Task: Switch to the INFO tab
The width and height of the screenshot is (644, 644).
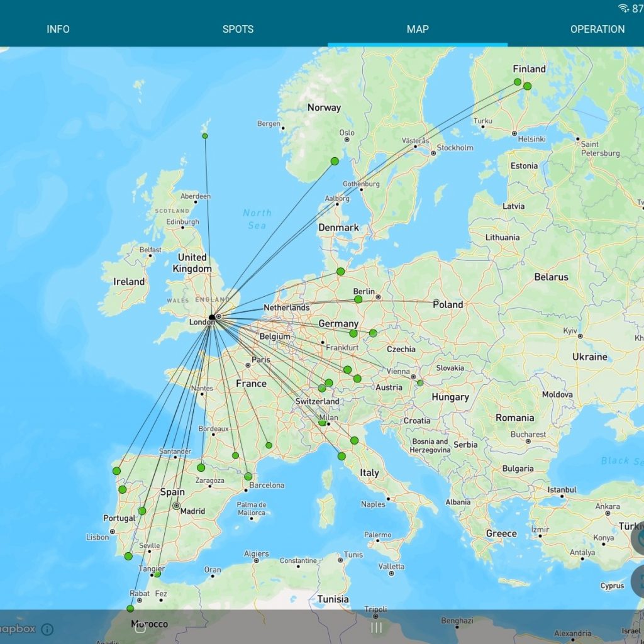Action: point(58,29)
